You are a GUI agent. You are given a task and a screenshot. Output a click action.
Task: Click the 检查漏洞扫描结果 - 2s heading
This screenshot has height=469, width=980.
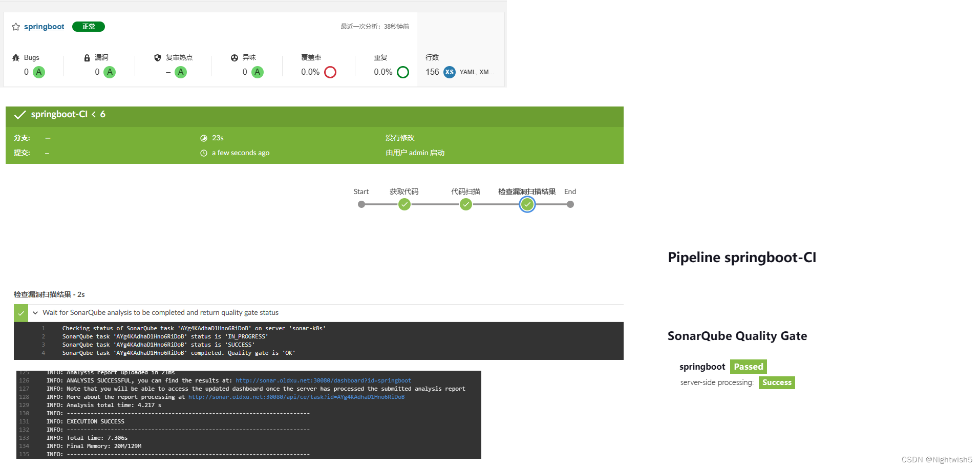click(49, 294)
